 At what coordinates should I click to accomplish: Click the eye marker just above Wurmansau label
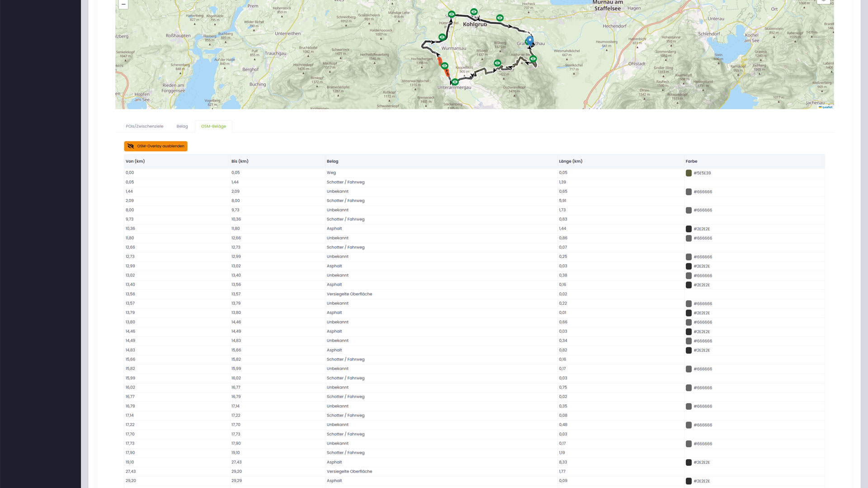click(442, 37)
